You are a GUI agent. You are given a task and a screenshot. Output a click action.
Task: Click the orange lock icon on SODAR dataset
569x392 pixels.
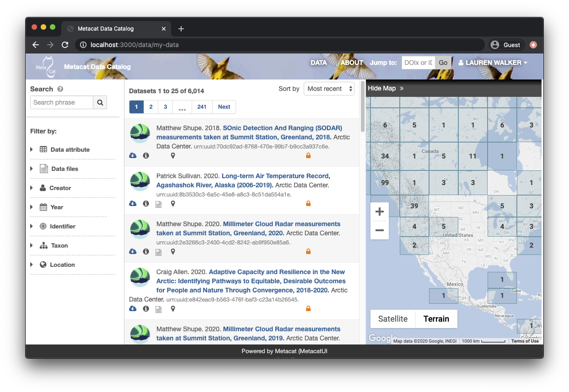[x=308, y=156]
